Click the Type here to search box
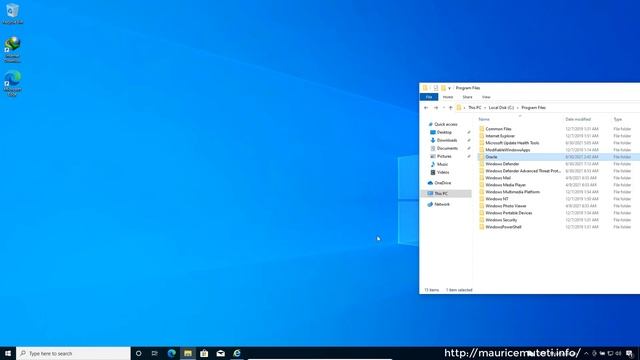Viewport: 640px width, 360px height. 73,353
